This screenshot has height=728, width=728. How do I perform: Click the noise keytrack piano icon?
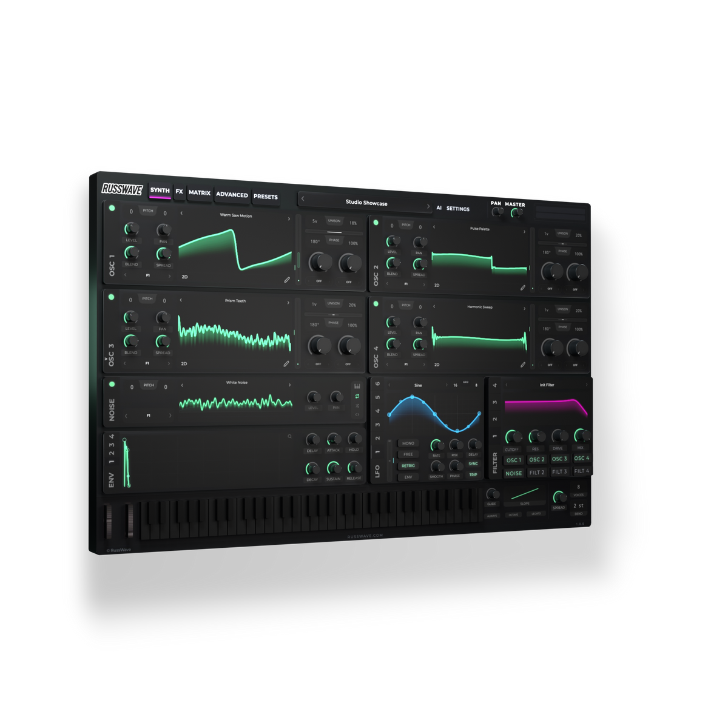click(357, 386)
